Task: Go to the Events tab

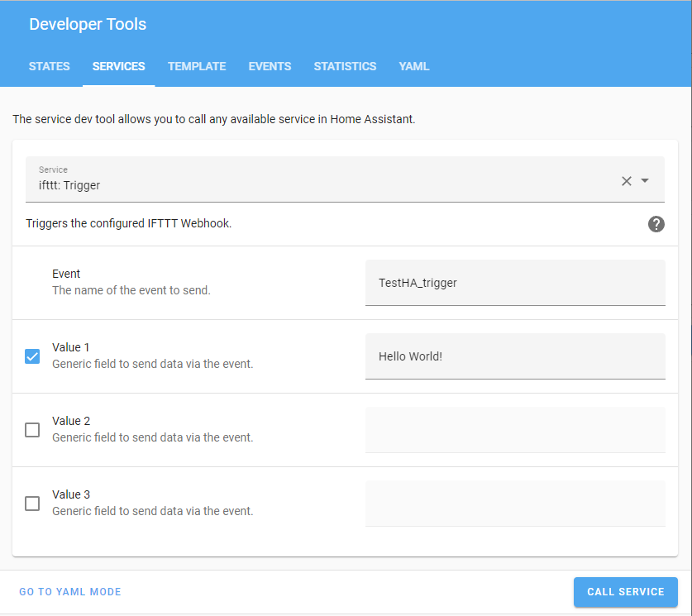Action: pyautogui.click(x=270, y=66)
